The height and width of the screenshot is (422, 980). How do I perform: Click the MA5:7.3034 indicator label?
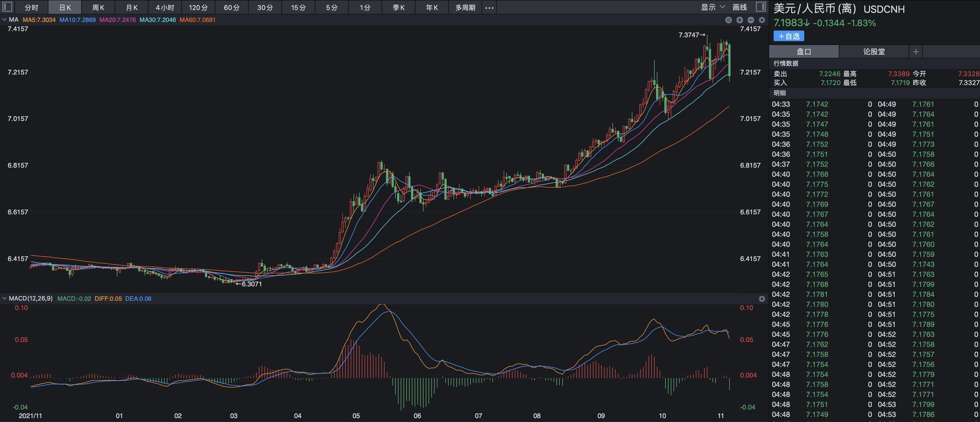click(39, 20)
